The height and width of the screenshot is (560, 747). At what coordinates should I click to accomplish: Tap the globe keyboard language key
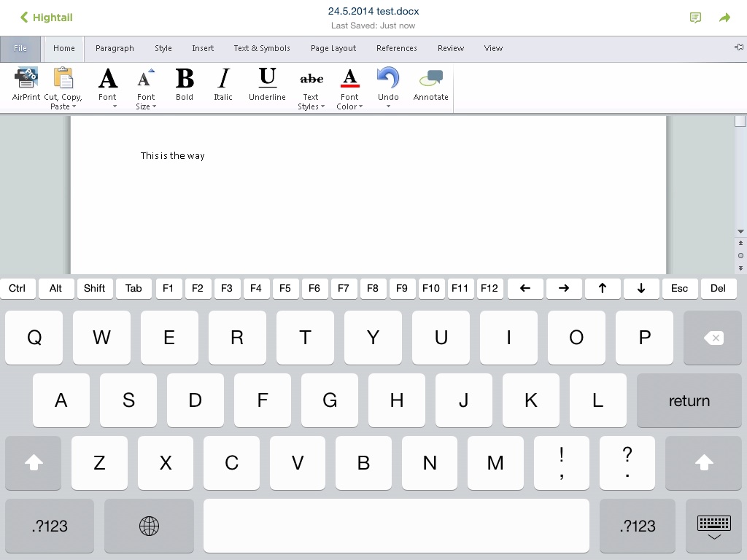click(x=149, y=526)
